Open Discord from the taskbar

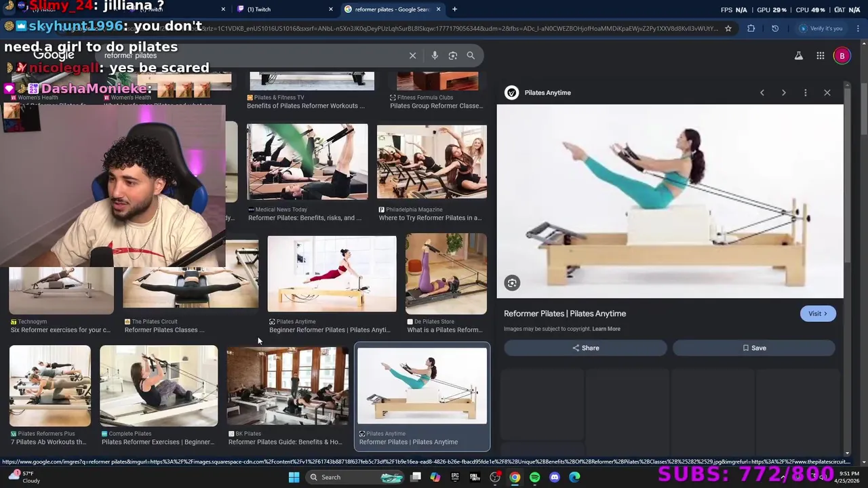click(555, 477)
